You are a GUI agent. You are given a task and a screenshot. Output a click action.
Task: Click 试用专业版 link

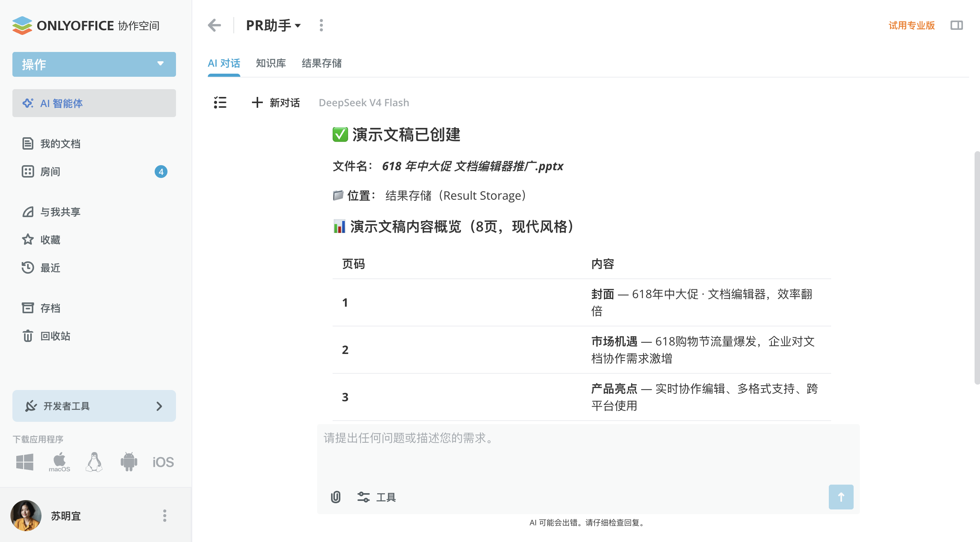coord(912,26)
